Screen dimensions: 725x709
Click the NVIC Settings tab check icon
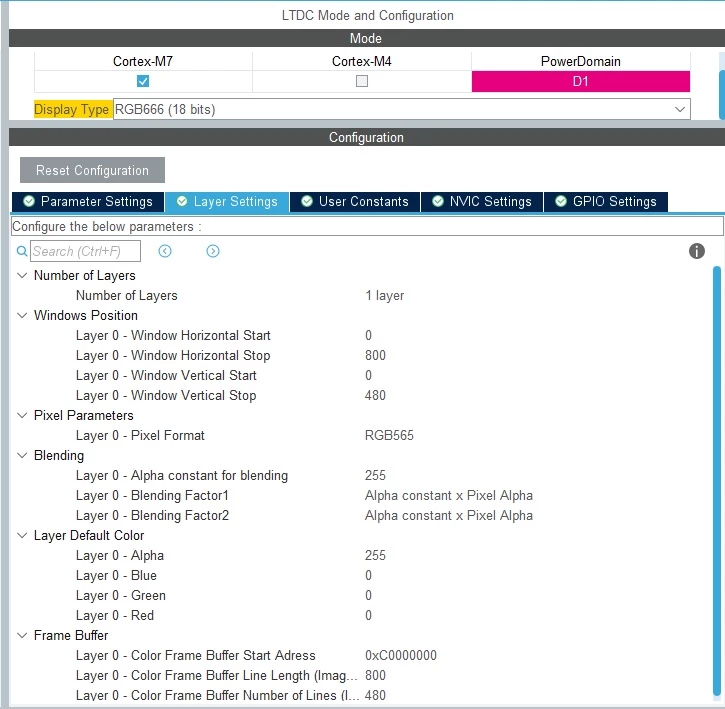(438, 201)
